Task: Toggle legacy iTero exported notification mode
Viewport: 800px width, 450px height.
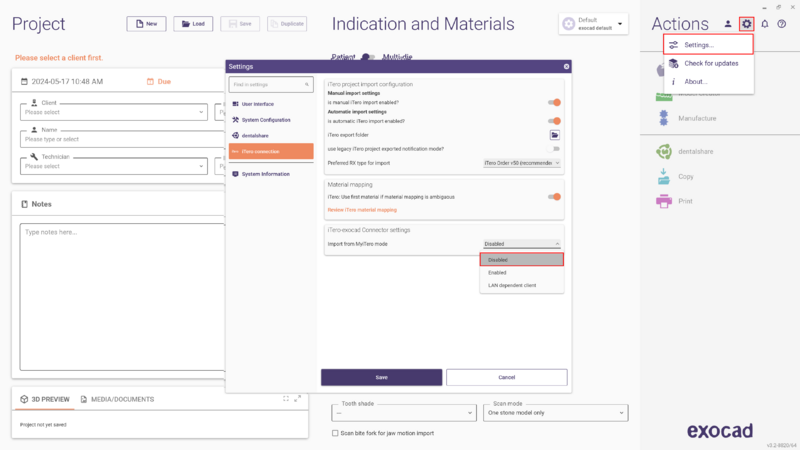Action: (x=554, y=149)
